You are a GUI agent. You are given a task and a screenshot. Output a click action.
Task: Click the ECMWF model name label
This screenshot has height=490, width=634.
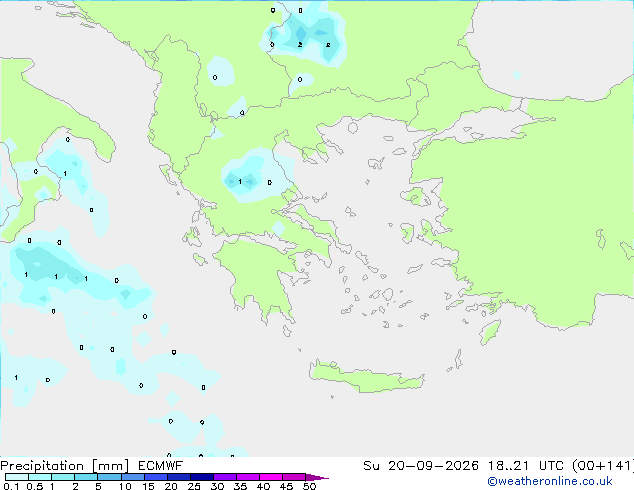tap(161, 466)
